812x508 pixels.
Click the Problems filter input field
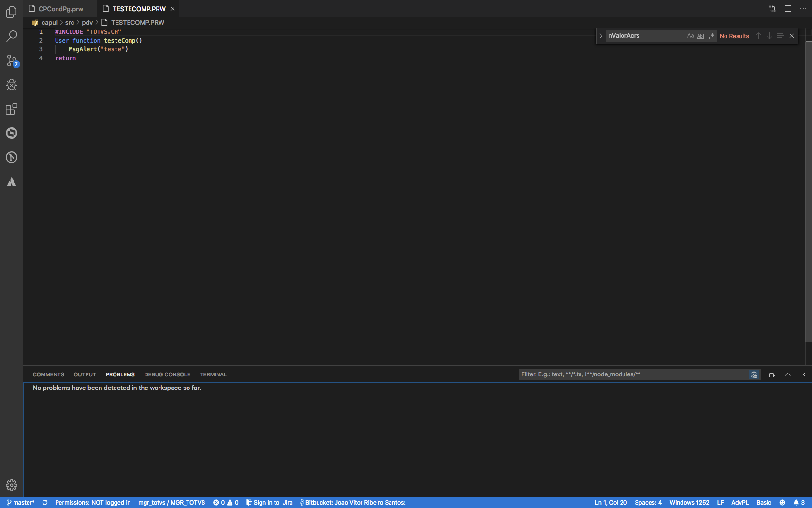coord(628,374)
